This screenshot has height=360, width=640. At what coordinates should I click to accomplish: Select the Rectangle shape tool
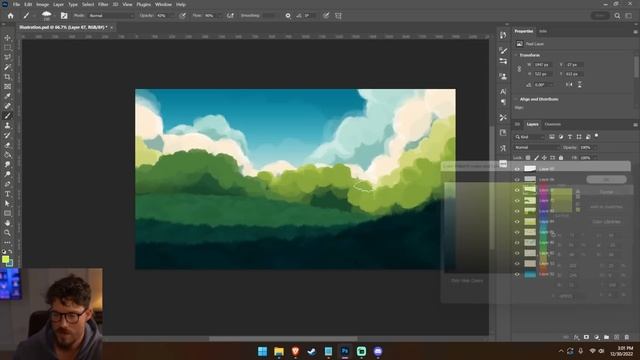pos(7,213)
